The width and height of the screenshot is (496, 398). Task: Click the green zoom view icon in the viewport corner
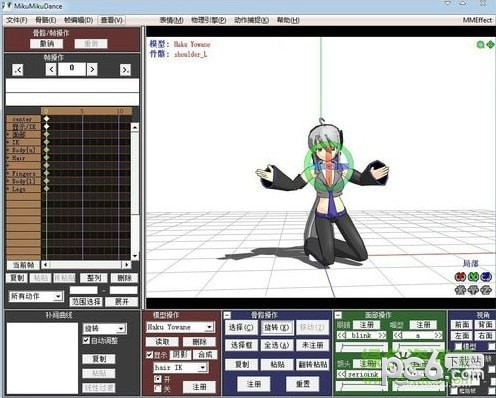point(480,44)
